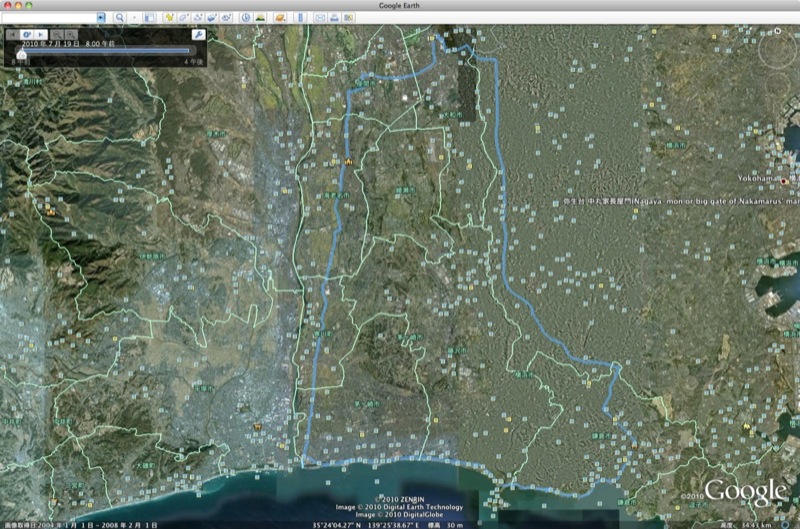
Task: Select the Add Polygon tool
Action: pyautogui.click(x=183, y=18)
